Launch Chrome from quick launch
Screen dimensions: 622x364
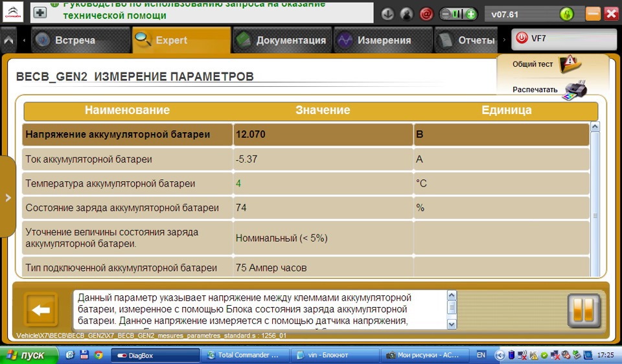(x=98, y=356)
